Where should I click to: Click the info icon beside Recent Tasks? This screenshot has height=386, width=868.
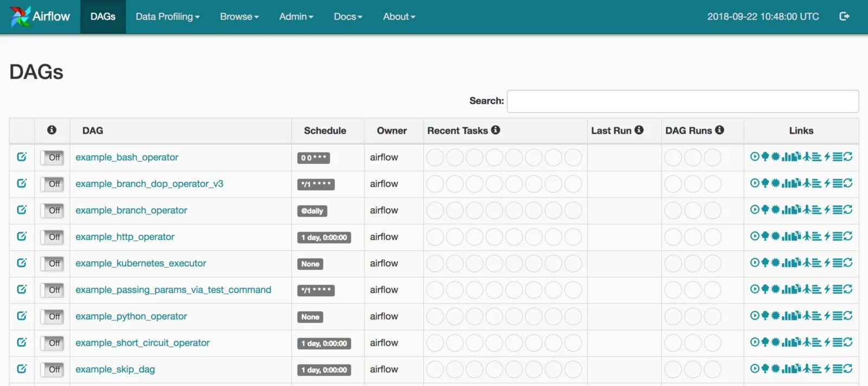click(x=495, y=130)
